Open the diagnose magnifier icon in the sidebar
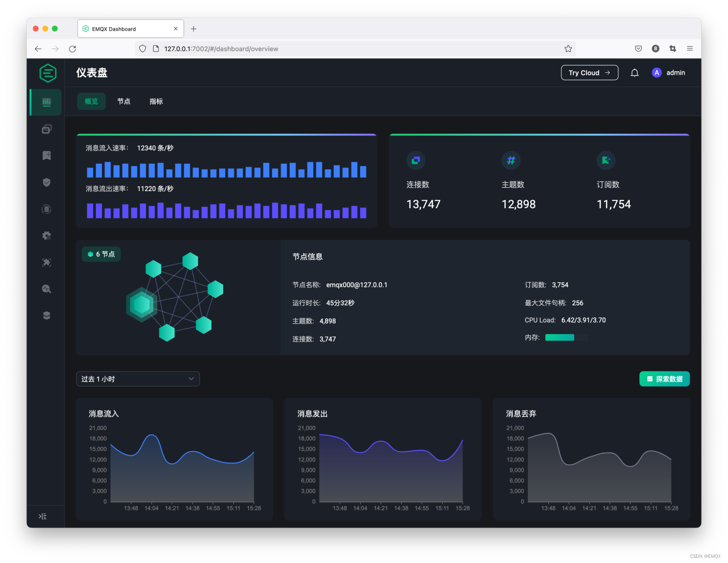728x563 pixels. click(x=46, y=289)
